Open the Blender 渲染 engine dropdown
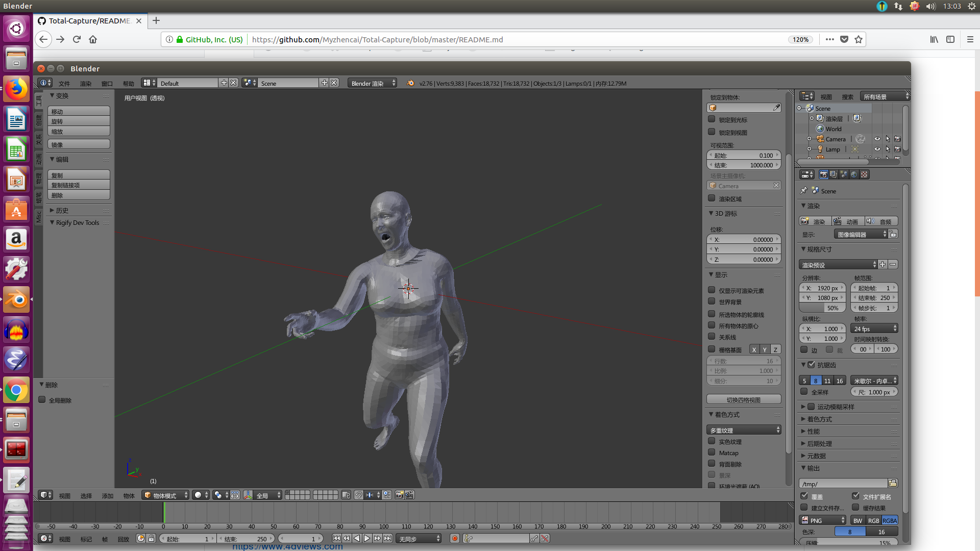Image resolution: width=980 pixels, height=551 pixels. (372, 83)
